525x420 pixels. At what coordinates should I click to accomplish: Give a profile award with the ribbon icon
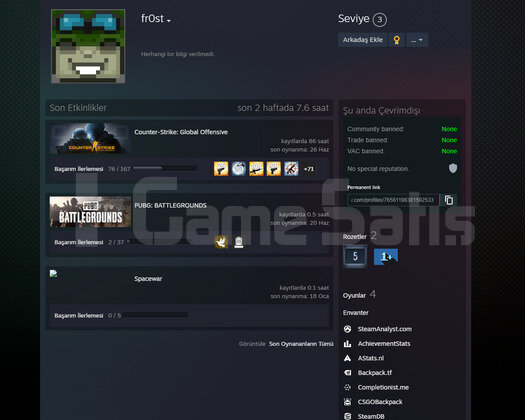[x=397, y=40]
